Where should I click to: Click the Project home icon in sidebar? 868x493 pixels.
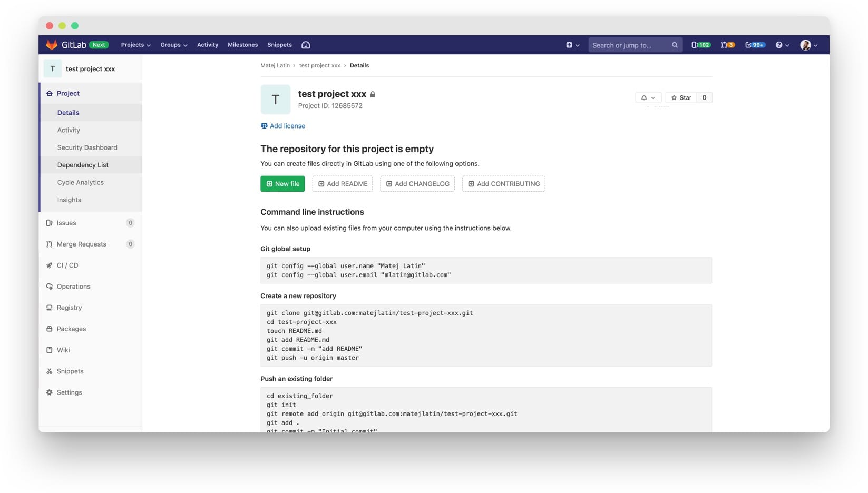pos(49,93)
